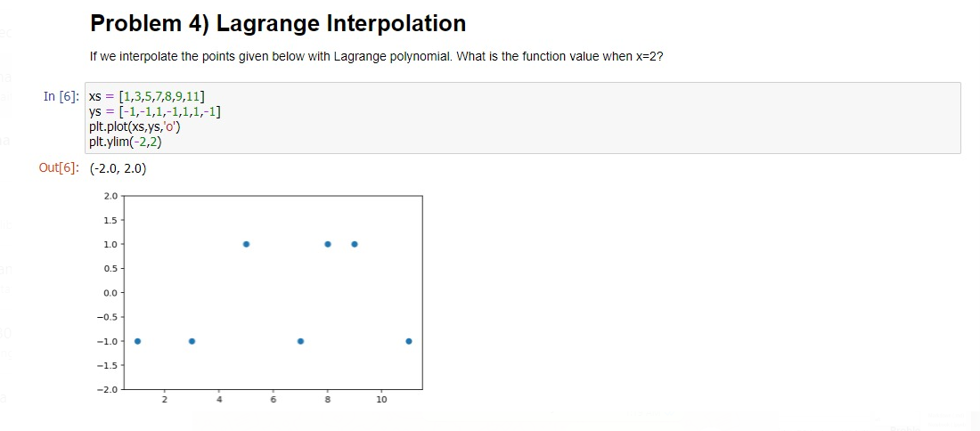Click the data point at x=1
Viewport: 980px width, 431px height.
click(137, 341)
